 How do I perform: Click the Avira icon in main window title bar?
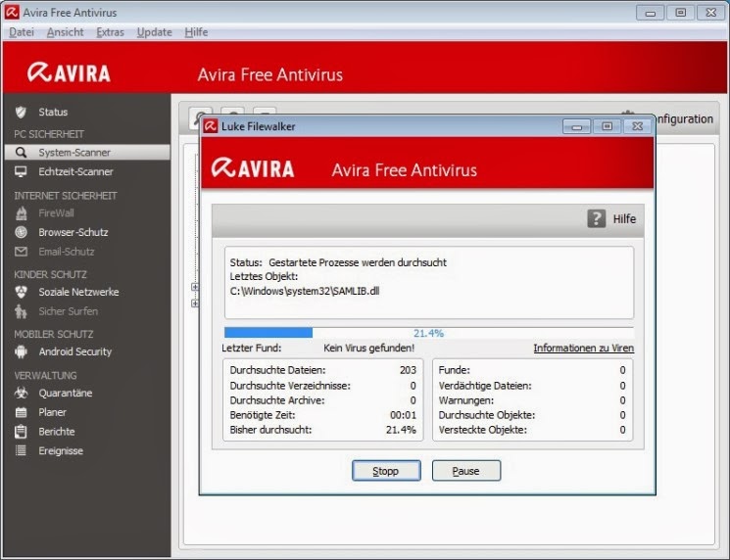(x=12, y=12)
